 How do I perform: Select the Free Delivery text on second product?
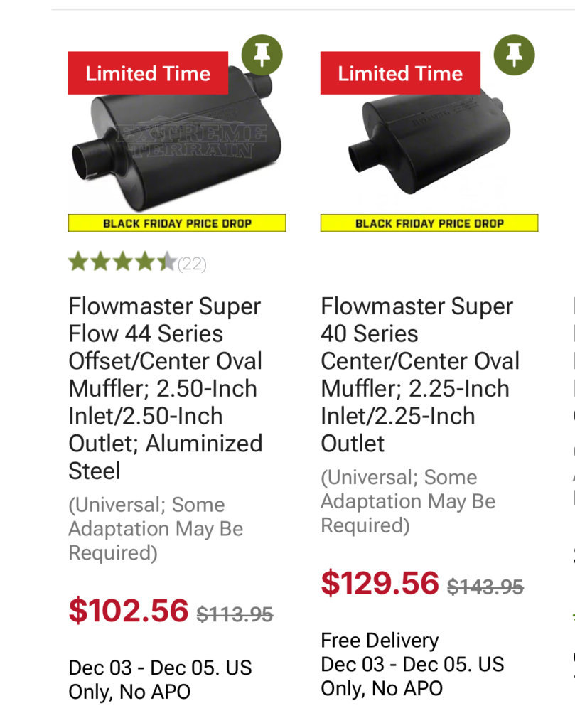click(380, 641)
